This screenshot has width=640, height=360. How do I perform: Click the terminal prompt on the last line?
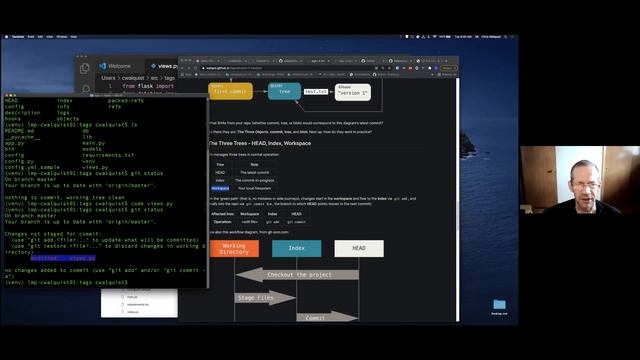tap(66, 282)
